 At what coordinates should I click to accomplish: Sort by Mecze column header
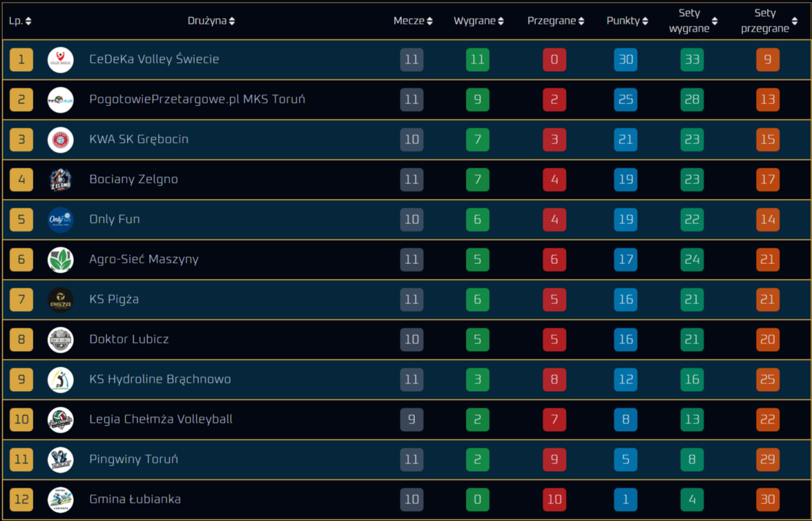click(x=413, y=21)
